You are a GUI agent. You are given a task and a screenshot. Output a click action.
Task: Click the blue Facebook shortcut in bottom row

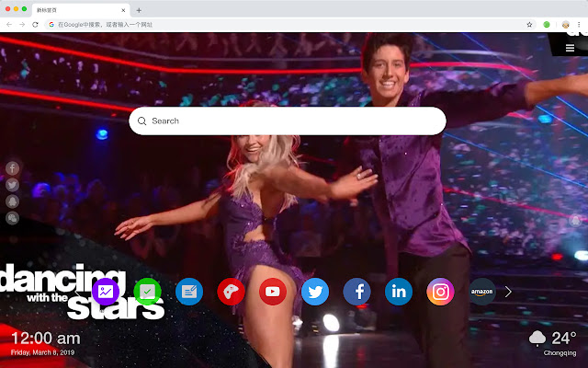pos(356,292)
